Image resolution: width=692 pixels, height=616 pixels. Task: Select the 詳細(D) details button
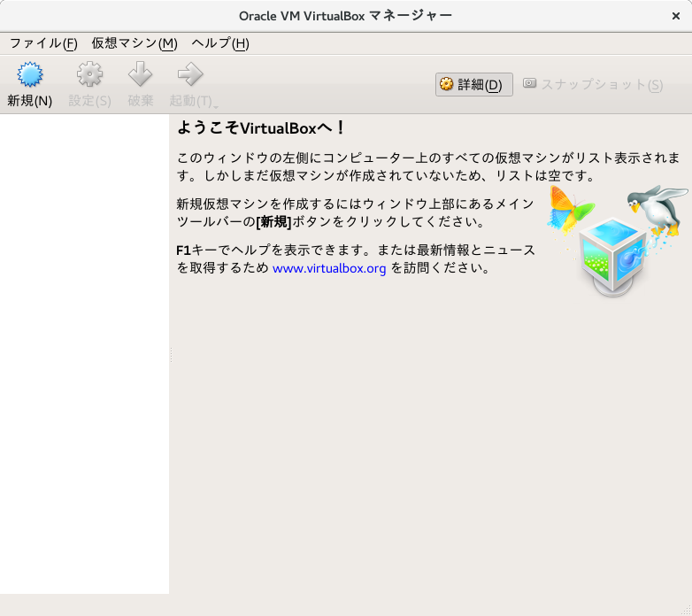click(474, 84)
